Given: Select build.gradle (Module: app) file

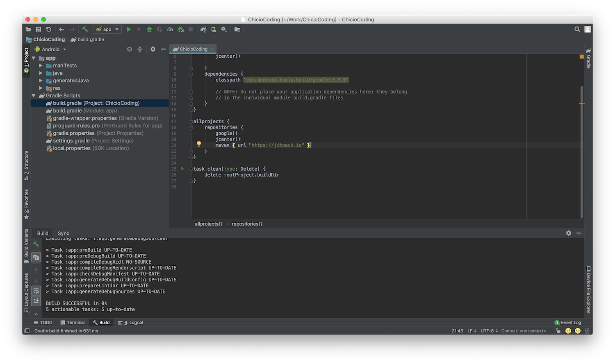Looking at the screenshot, I should coord(100,111).
